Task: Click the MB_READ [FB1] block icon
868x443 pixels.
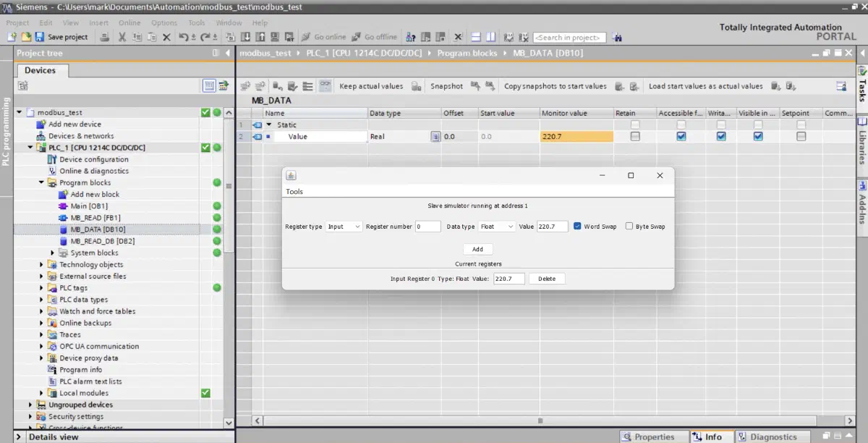Action: (x=63, y=218)
